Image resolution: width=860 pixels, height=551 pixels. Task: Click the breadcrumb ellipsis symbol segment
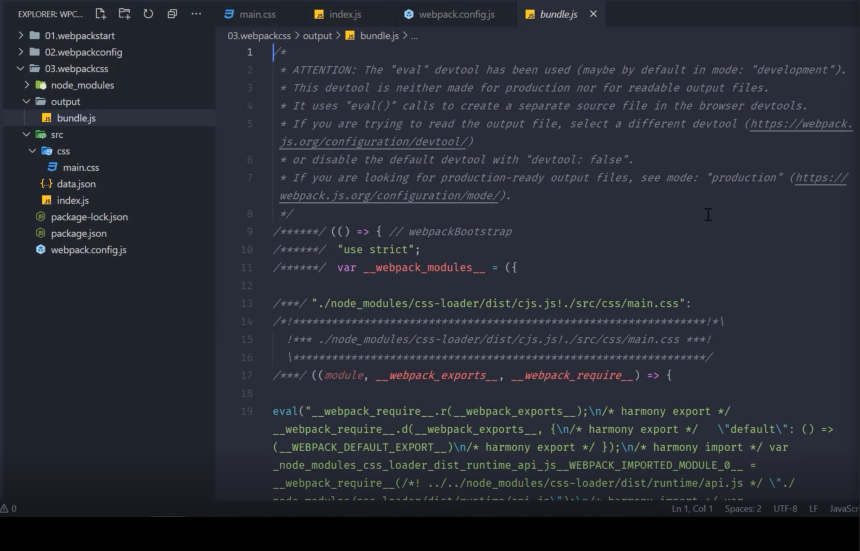point(414,36)
